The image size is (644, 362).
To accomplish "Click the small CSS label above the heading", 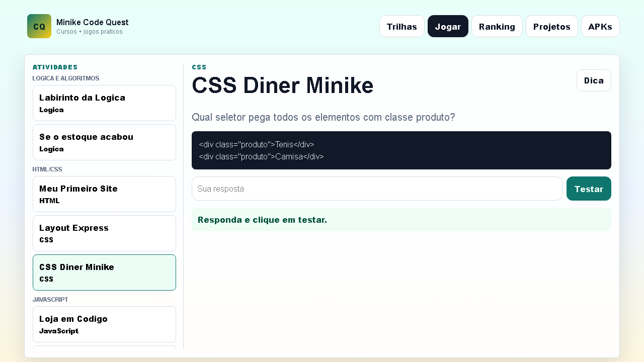I will tap(199, 67).
